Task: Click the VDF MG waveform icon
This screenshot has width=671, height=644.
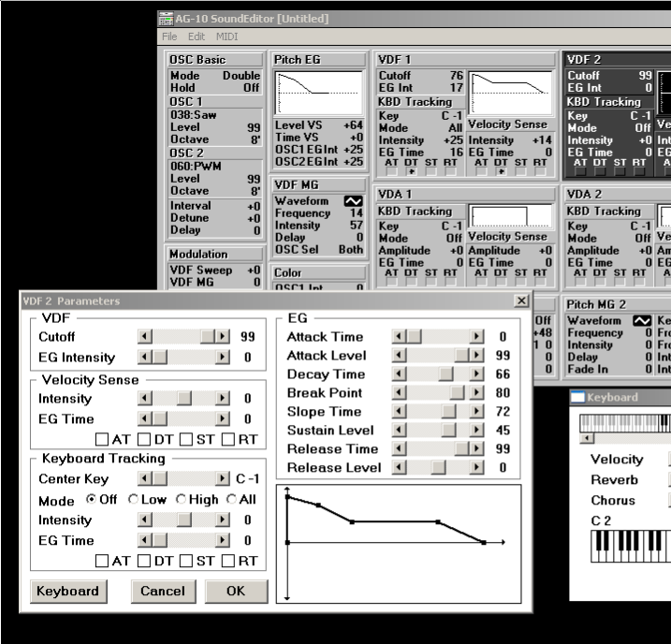Action: click(354, 200)
